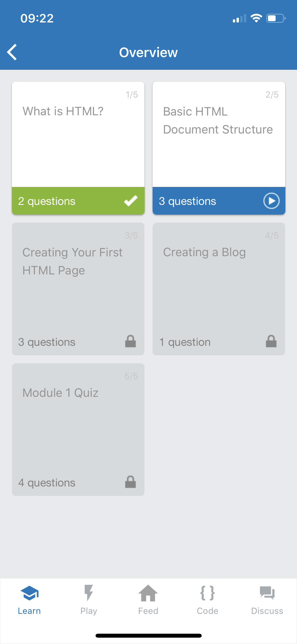This screenshot has height=644, width=297.
Task: Tap the green checkmark on first lesson
Action: point(131,201)
